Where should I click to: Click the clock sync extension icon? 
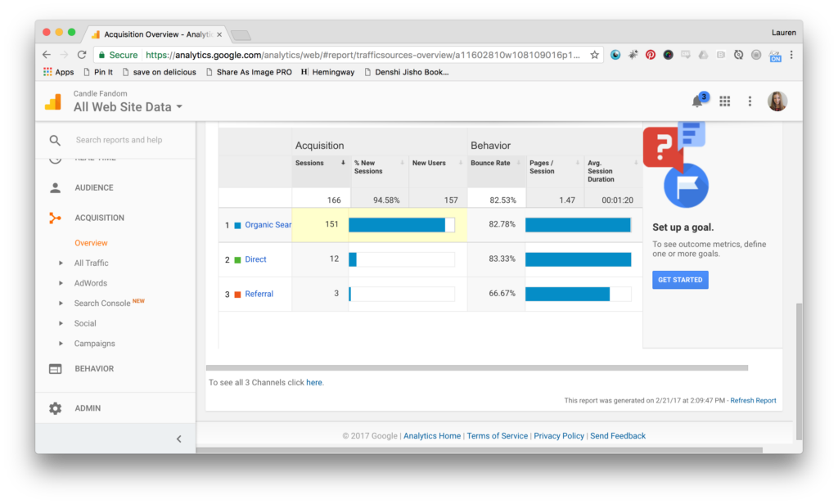click(x=739, y=55)
